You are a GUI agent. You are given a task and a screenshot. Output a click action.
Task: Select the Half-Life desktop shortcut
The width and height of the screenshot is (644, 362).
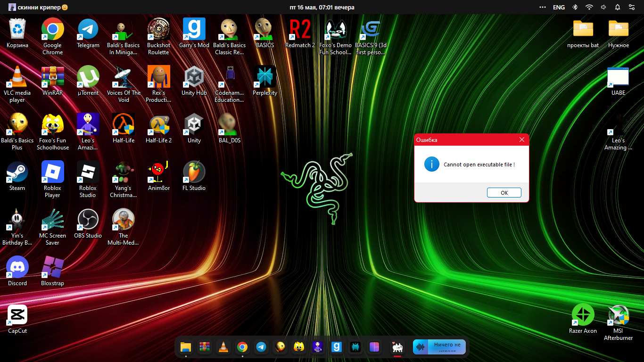coord(124,128)
